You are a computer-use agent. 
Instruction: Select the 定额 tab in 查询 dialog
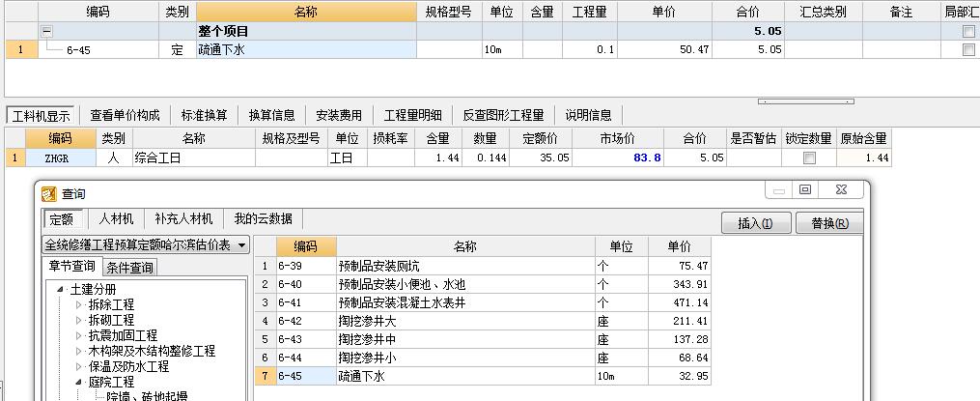point(61,219)
